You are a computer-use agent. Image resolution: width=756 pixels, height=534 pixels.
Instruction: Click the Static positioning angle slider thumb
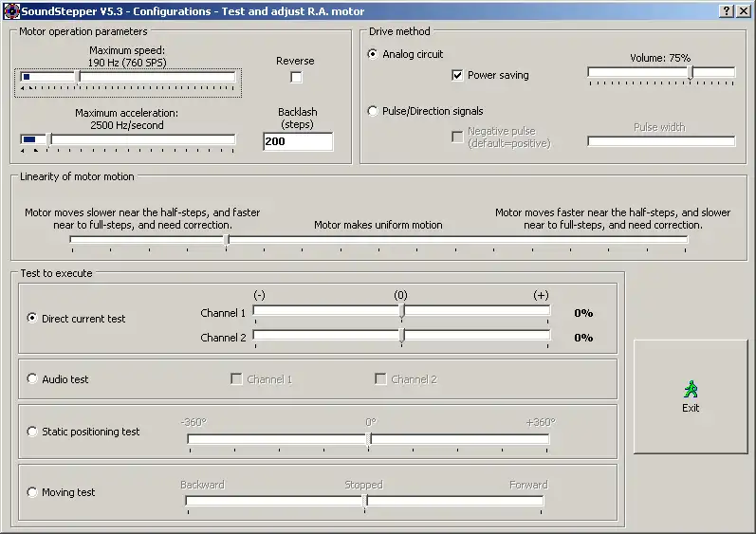[x=368, y=440]
